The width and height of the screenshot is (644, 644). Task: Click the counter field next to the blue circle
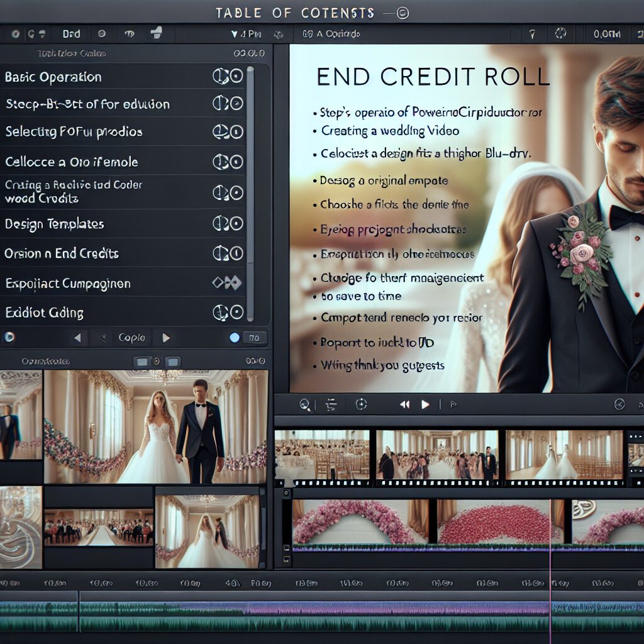click(255, 338)
